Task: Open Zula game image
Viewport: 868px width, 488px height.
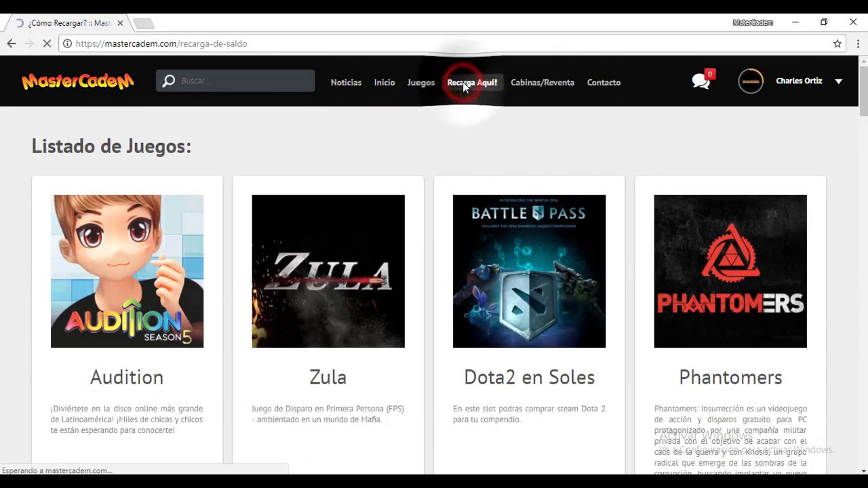Action: pos(328,271)
